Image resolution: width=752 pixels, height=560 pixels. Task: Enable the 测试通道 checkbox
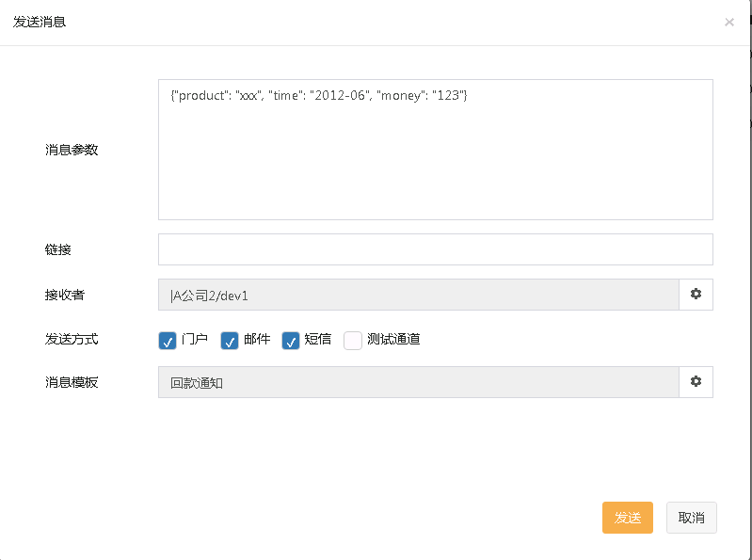coord(353,341)
